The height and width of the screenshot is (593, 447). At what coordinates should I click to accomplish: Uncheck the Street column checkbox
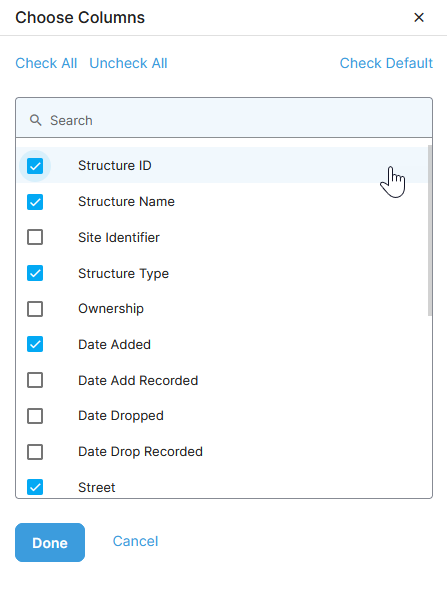[x=35, y=487]
